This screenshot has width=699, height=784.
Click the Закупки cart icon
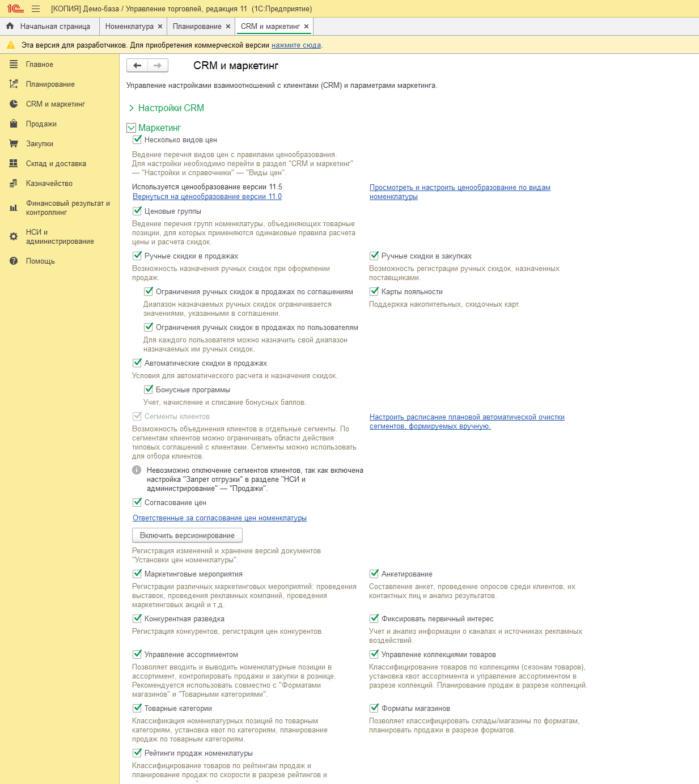pyautogui.click(x=14, y=144)
